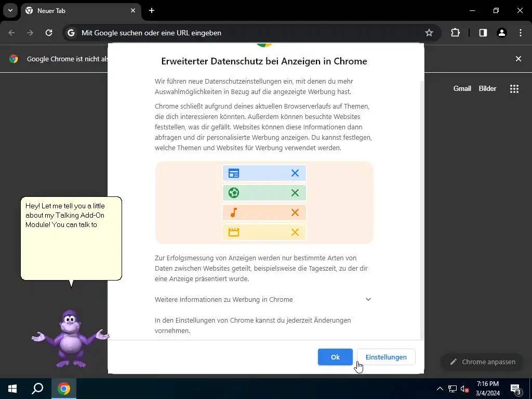Click the muted volume tray icon
This screenshot has height=399, width=532.
coord(464,389)
